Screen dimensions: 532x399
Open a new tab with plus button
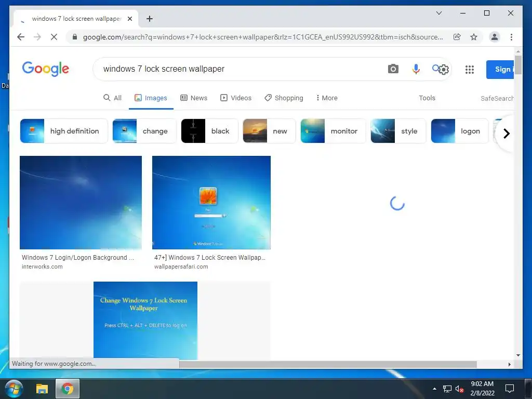149,19
